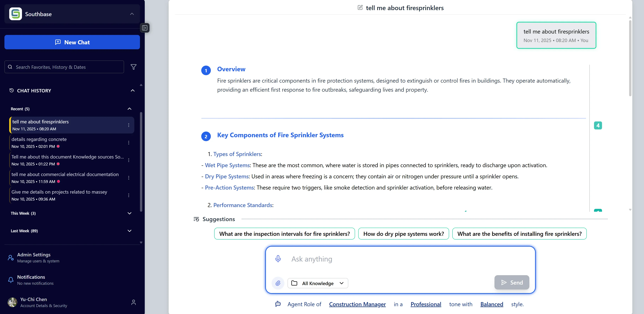Expand the Last Week (89) group
This screenshot has width=644, height=314.
pyautogui.click(x=130, y=231)
